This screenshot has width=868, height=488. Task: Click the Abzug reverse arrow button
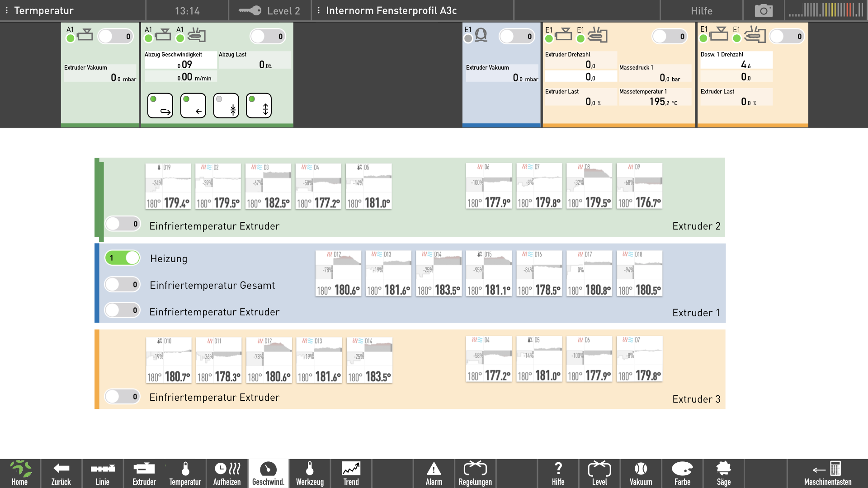pos(193,105)
